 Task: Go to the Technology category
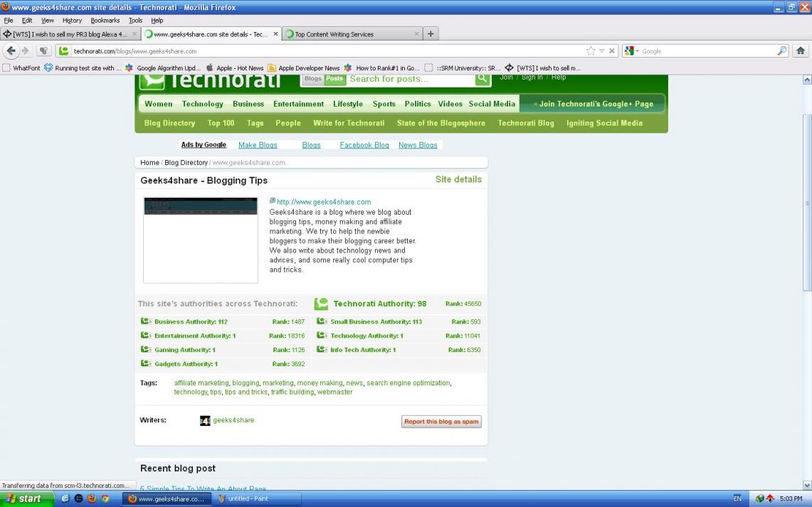[203, 104]
